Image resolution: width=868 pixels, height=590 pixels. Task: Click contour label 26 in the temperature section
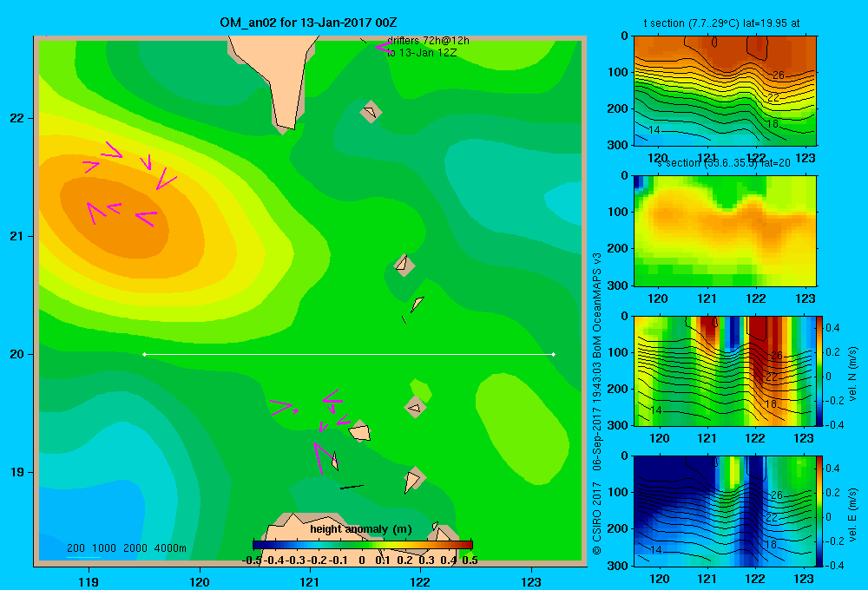click(778, 75)
